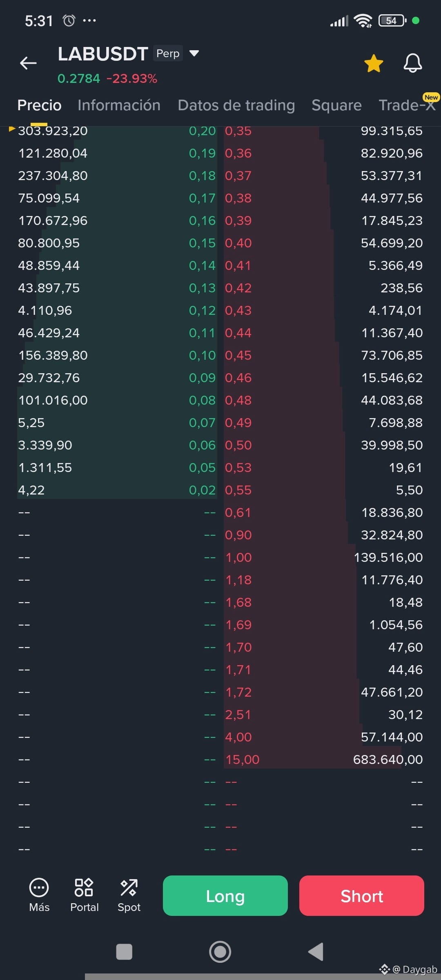
Task: Tap the back arrow icon
Action: 29,63
